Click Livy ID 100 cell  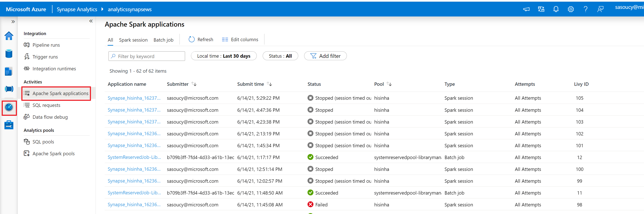coord(579,169)
